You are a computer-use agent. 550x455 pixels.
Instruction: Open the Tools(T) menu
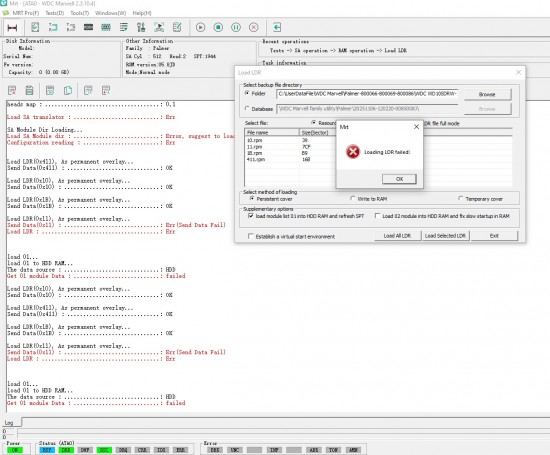tap(80, 13)
